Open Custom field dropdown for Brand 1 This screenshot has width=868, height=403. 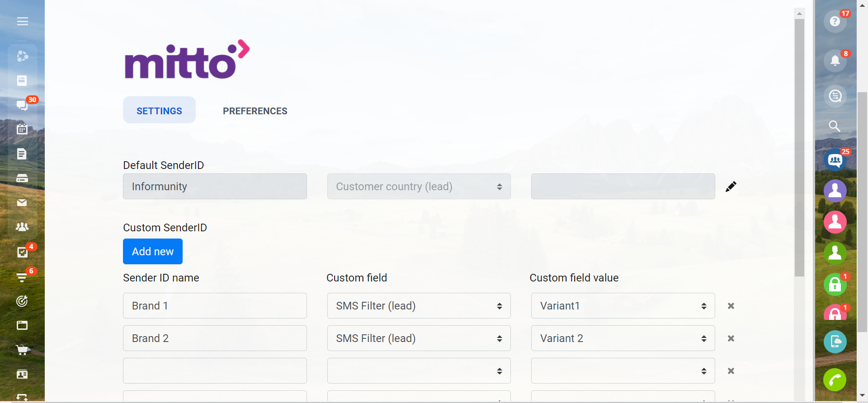click(x=419, y=306)
